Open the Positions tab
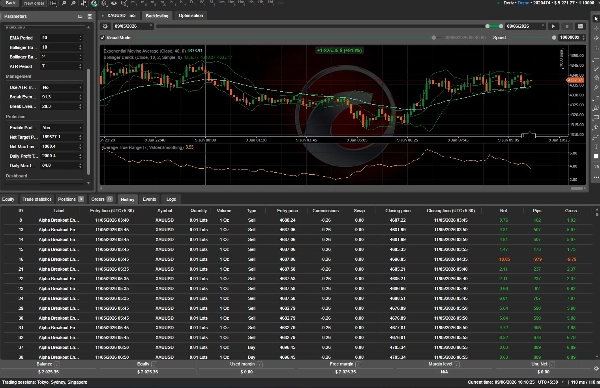This screenshot has height=388, width=600. click(x=70, y=199)
